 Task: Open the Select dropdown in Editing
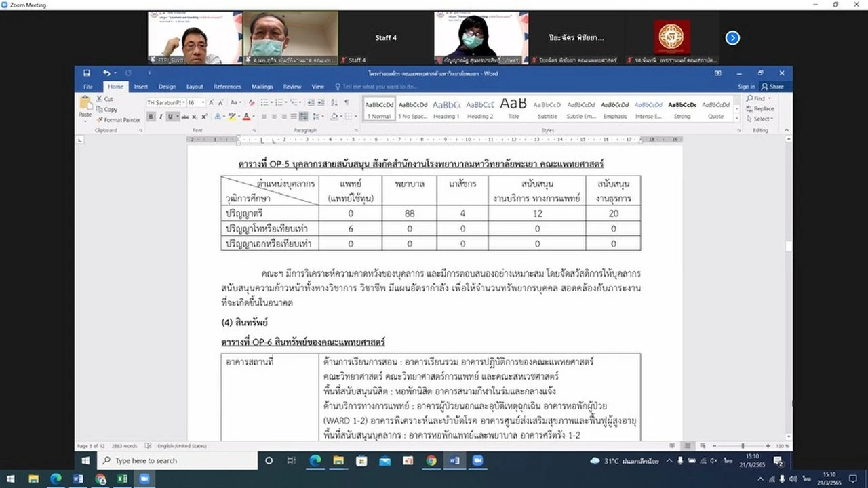[x=759, y=119]
